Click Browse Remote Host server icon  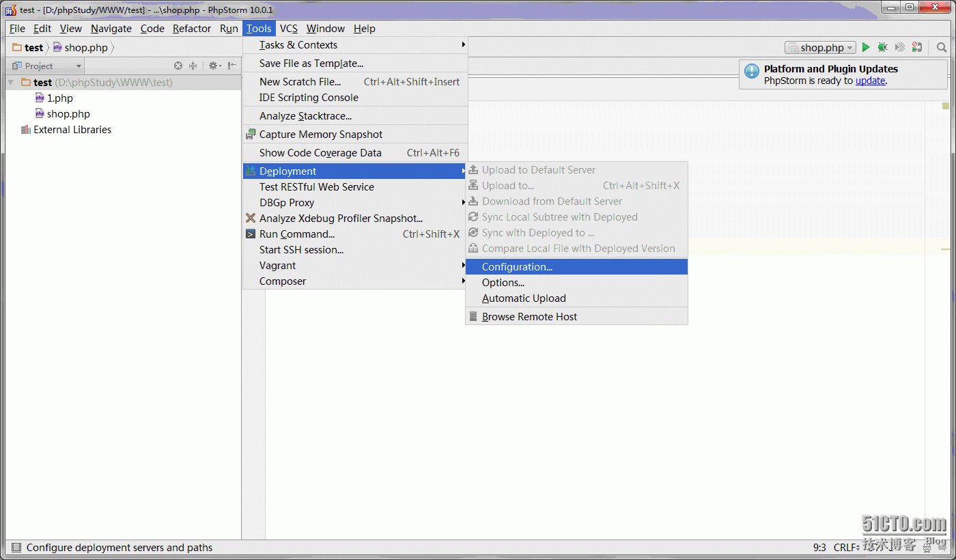coord(473,316)
